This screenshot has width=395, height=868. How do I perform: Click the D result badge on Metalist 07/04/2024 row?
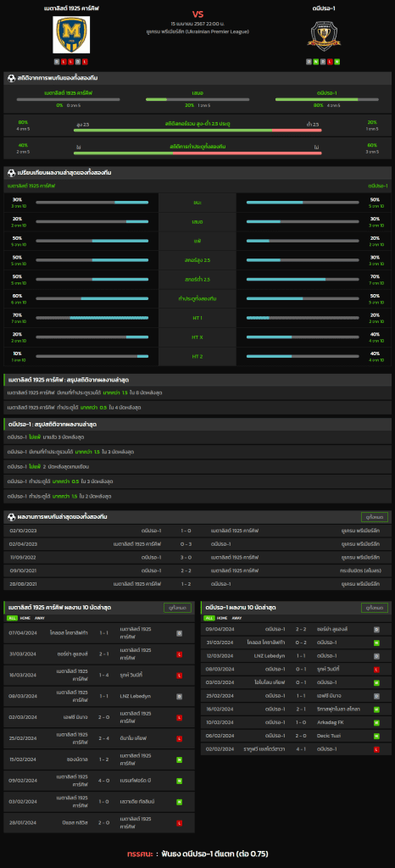pos(179,632)
